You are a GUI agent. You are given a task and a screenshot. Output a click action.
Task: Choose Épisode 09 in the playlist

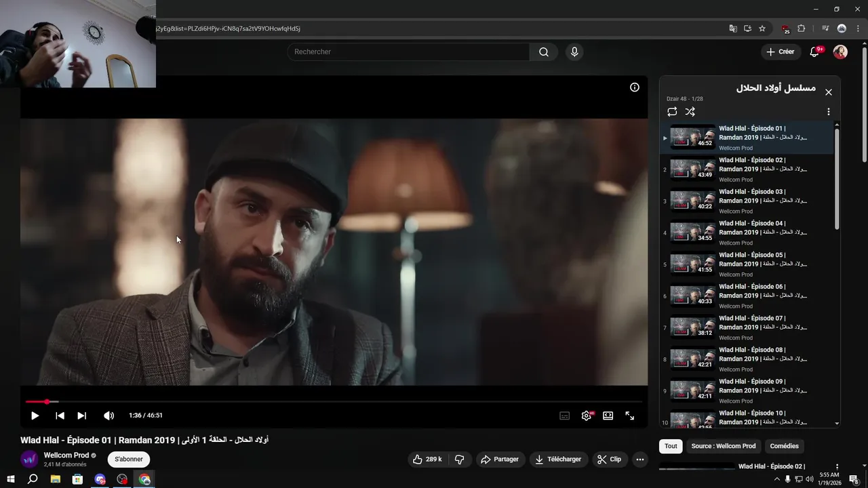[x=746, y=391]
